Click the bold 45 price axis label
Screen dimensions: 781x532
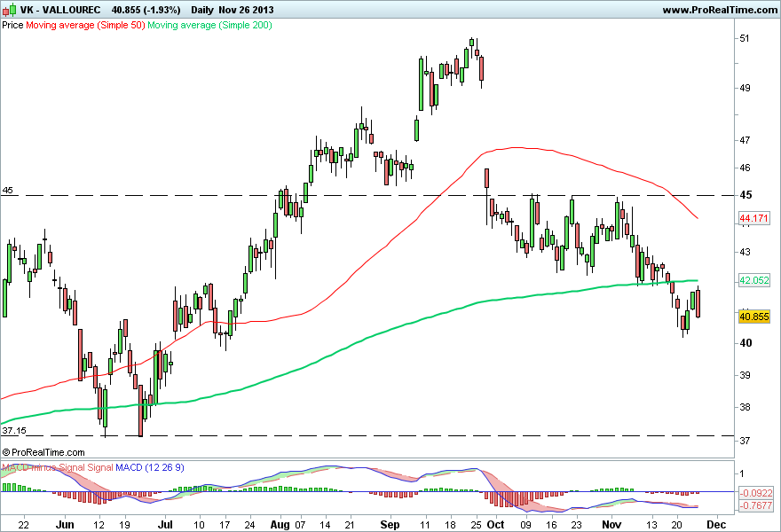point(745,194)
